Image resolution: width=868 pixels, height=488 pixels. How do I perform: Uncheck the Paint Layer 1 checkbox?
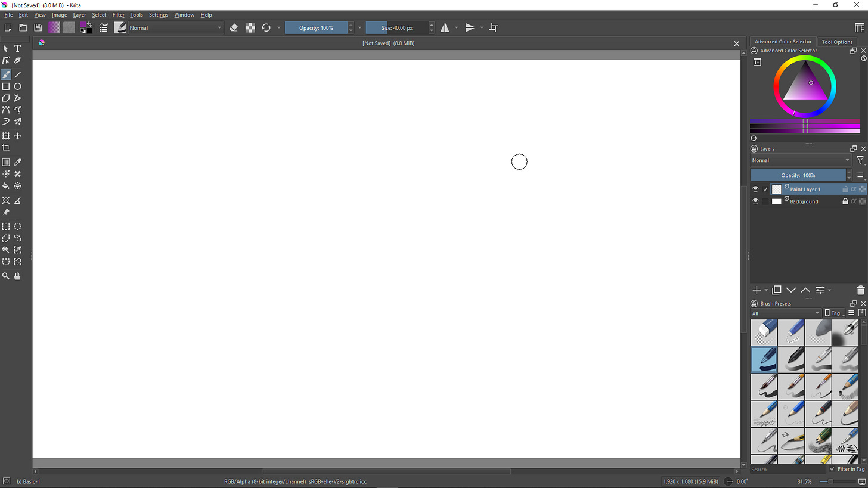pos(765,189)
